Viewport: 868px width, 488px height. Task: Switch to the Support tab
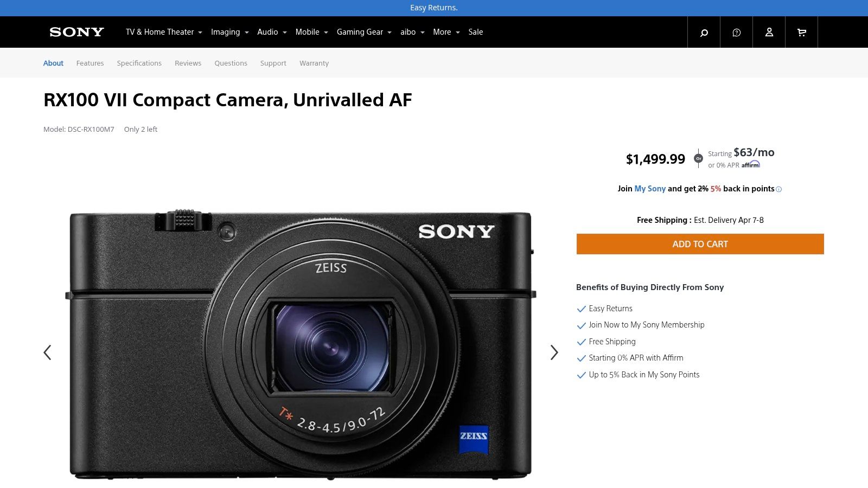click(x=273, y=63)
